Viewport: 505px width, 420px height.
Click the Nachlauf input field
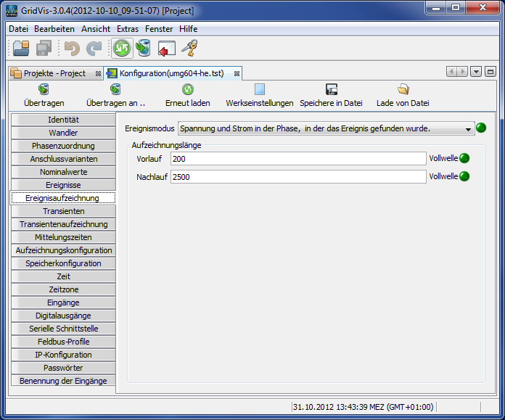(298, 177)
